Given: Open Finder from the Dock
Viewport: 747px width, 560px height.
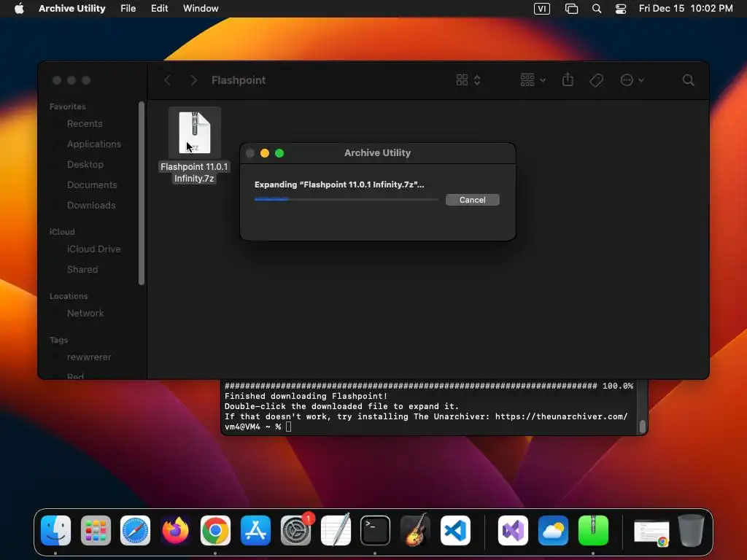Looking at the screenshot, I should pyautogui.click(x=55, y=531).
